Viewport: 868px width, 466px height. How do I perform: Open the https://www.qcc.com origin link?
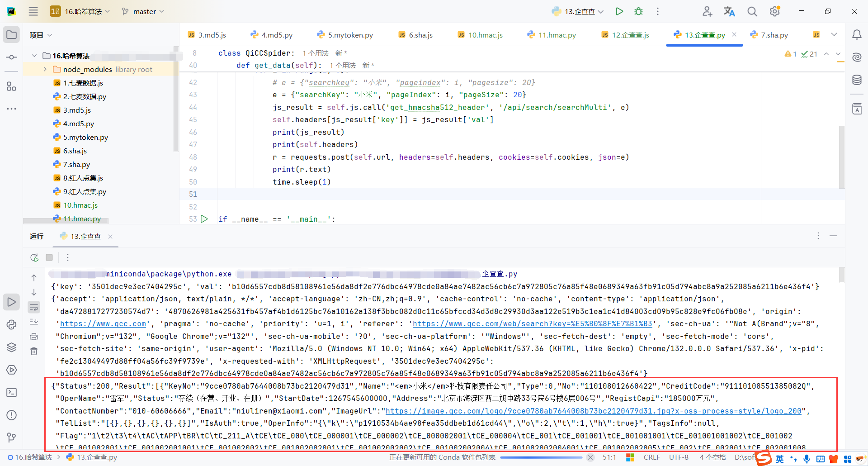pos(103,324)
